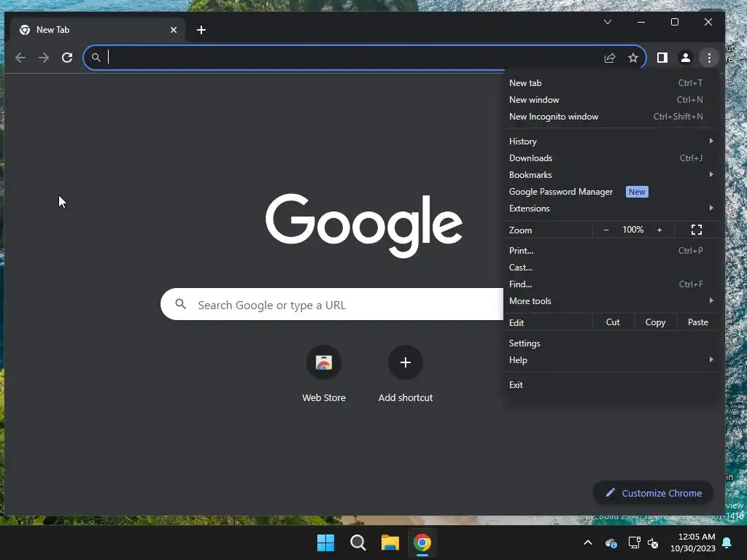747x560 pixels.
Task: Click the Google search box on page
Action: click(x=332, y=304)
